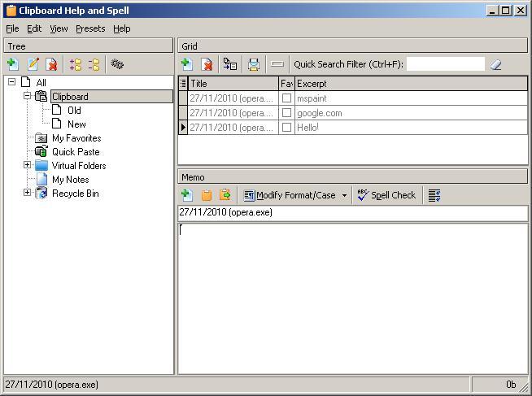Add new tree node with green plus
This screenshot has width=532, height=396.
(13, 64)
